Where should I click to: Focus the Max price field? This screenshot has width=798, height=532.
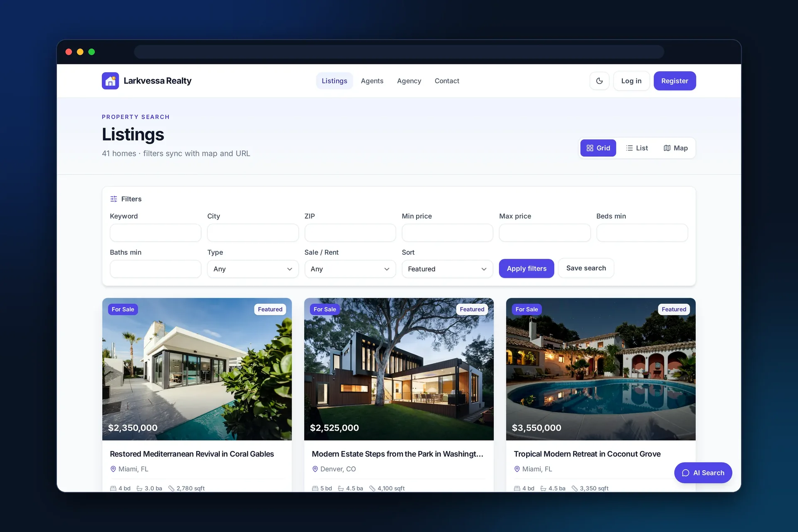(x=544, y=233)
